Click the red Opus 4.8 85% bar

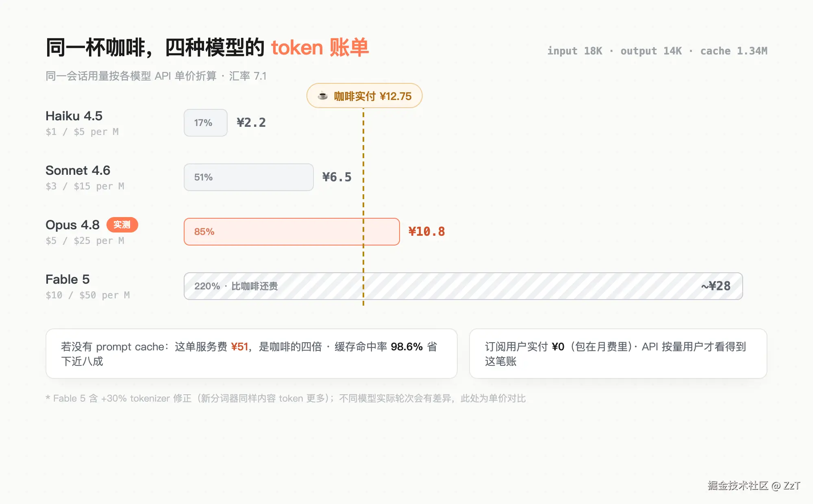pyautogui.click(x=292, y=232)
